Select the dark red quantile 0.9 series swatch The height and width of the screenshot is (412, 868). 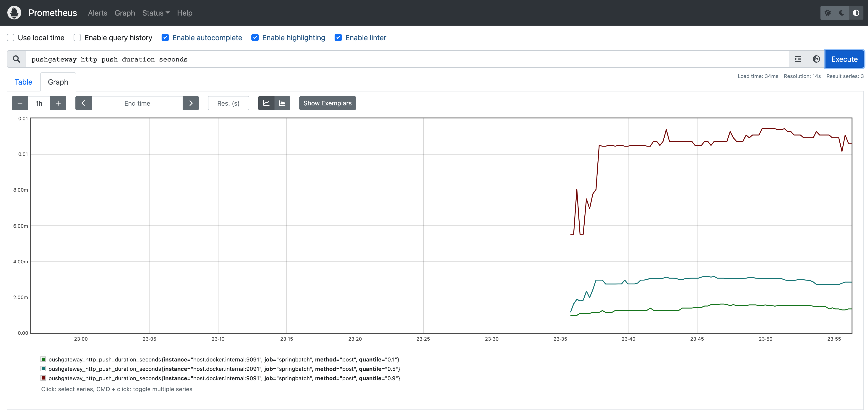click(x=43, y=378)
